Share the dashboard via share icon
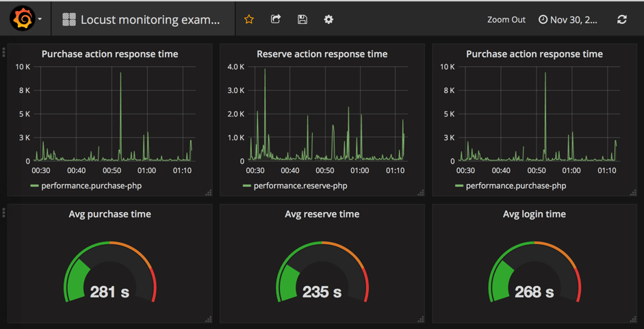644x329 pixels. tap(276, 19)
